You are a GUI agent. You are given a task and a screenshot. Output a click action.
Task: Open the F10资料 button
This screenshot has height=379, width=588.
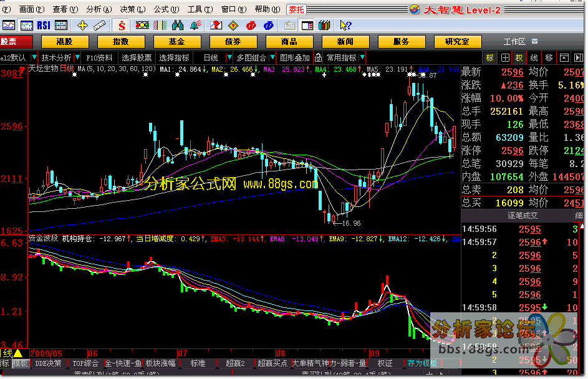(99, 58)
